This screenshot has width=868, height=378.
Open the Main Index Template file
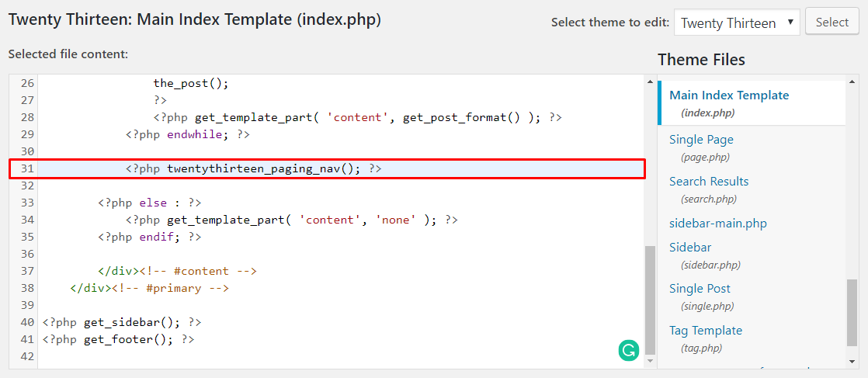[728, 95]
